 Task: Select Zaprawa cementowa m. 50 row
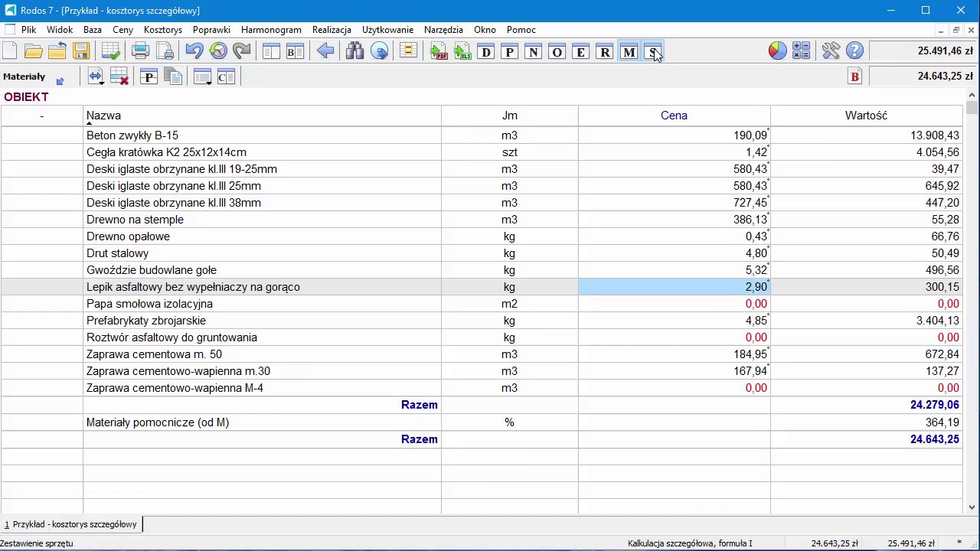[x=482, y=354]
